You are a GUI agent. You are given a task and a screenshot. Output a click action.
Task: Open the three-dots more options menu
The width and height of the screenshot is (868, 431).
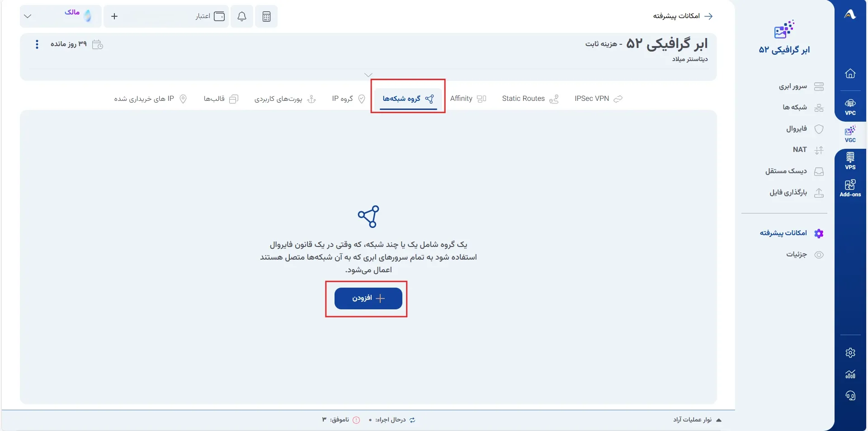click(x=37, y=44)
